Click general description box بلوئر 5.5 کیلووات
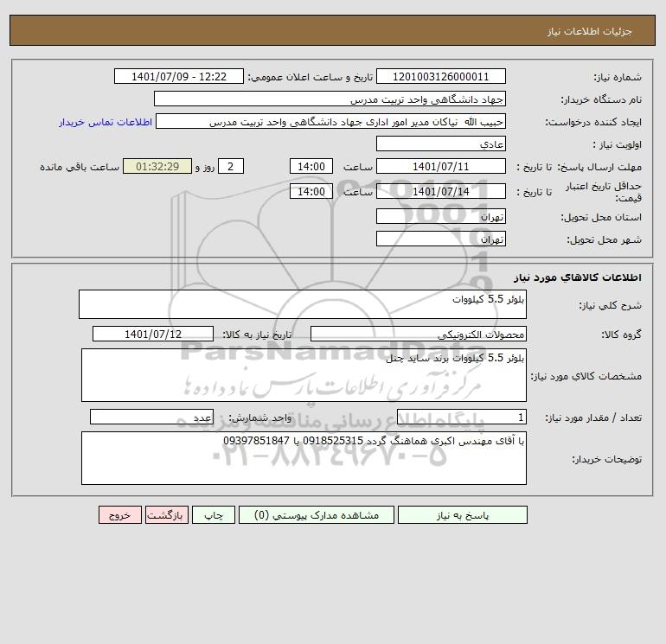This screenshot has width=666, height=644. point(303,304)
